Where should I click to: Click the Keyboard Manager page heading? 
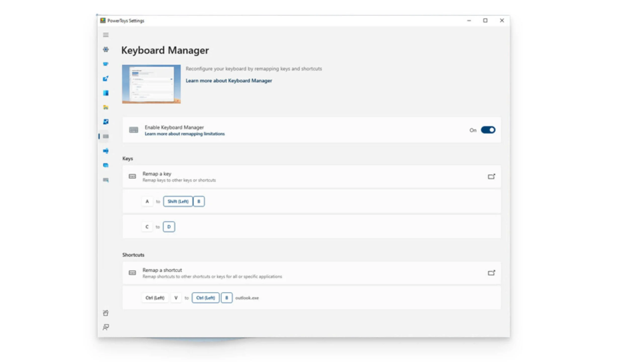pos(165,50)
